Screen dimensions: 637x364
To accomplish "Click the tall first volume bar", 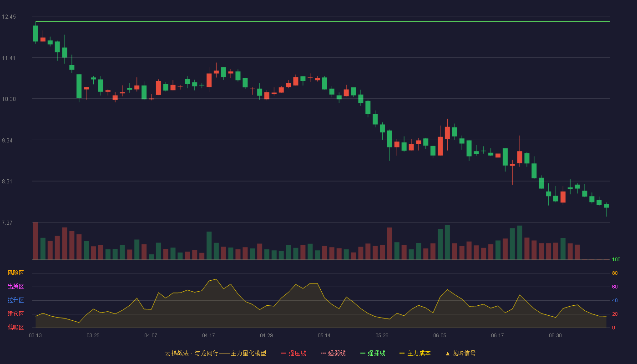I will pos(35,241).
